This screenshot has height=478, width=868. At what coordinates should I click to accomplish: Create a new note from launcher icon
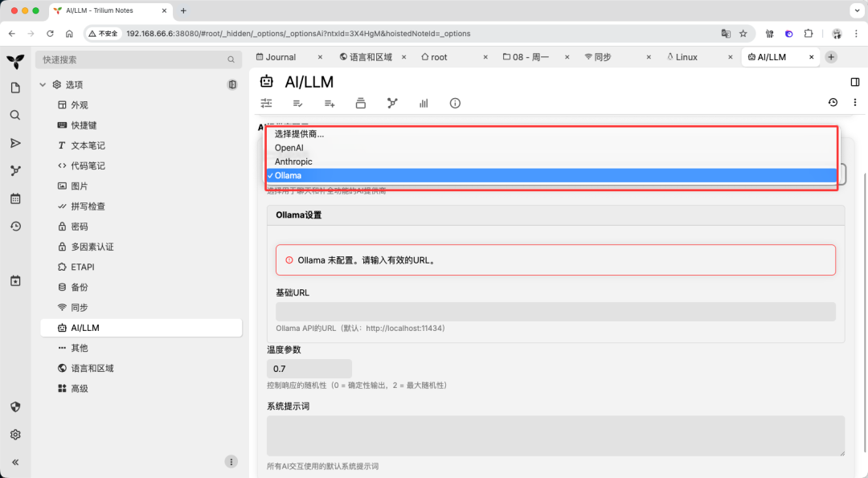pos(15,88)
